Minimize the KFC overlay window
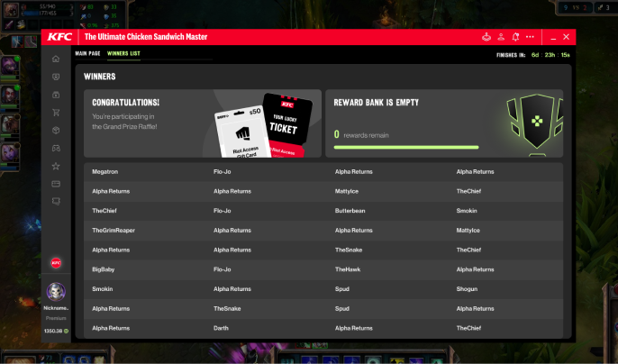This screenshot has height=364, width=618. click(551, 37)
